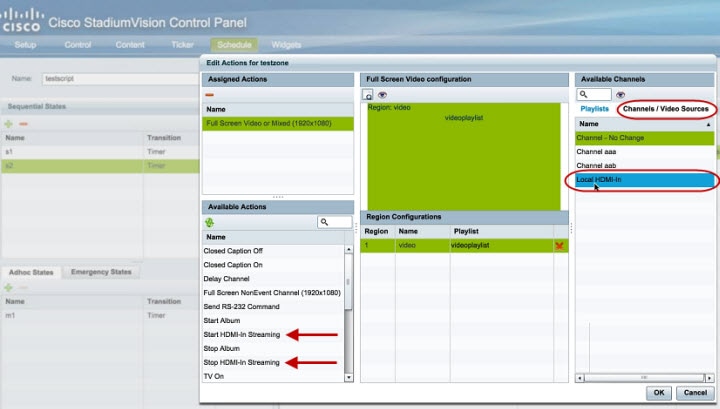Sort Available Channels by Name column header
The image size is (720, 409).
tap(645, 124)
